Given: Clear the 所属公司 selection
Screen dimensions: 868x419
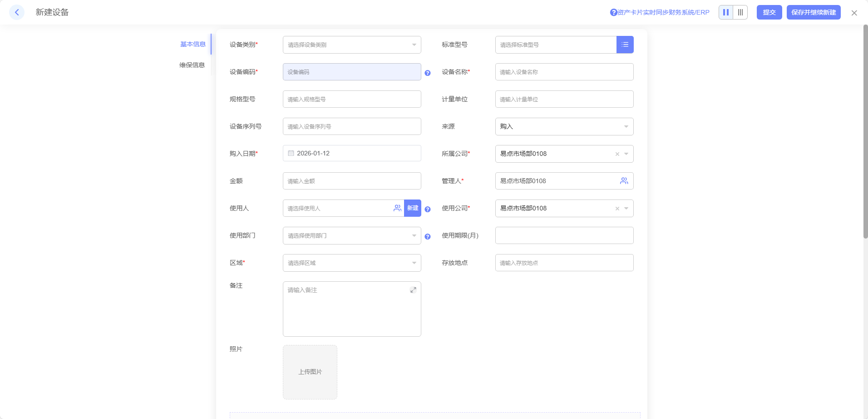Looking at the screenshot, I should pyautogui.click(x=617, y=154).
